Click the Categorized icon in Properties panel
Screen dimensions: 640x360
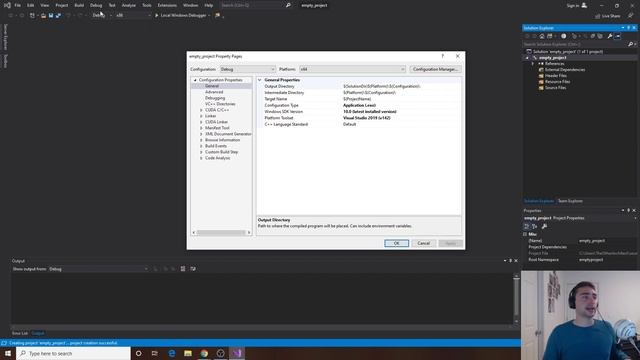(527, 226)
